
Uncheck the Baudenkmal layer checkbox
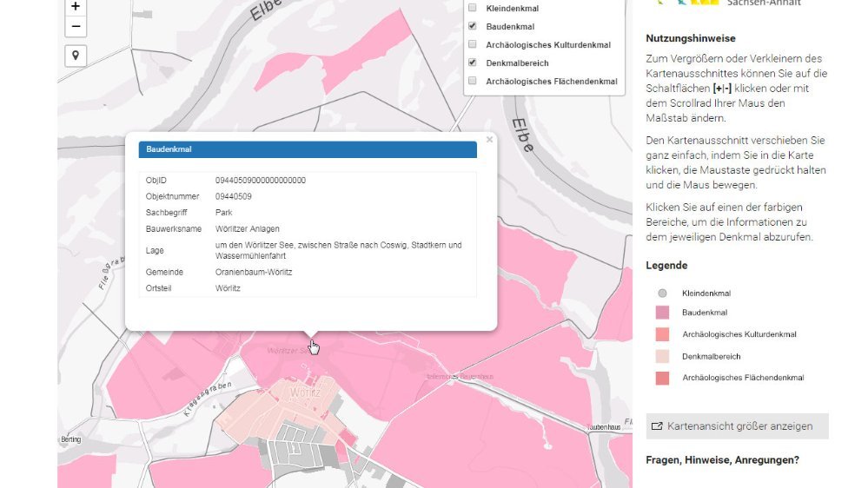(x=473, y=26)
